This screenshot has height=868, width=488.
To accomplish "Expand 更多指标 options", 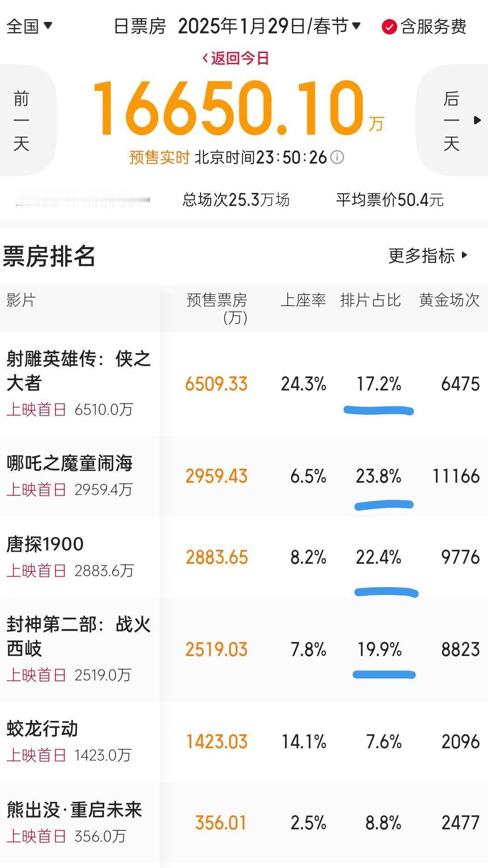I will coord(428,255).
